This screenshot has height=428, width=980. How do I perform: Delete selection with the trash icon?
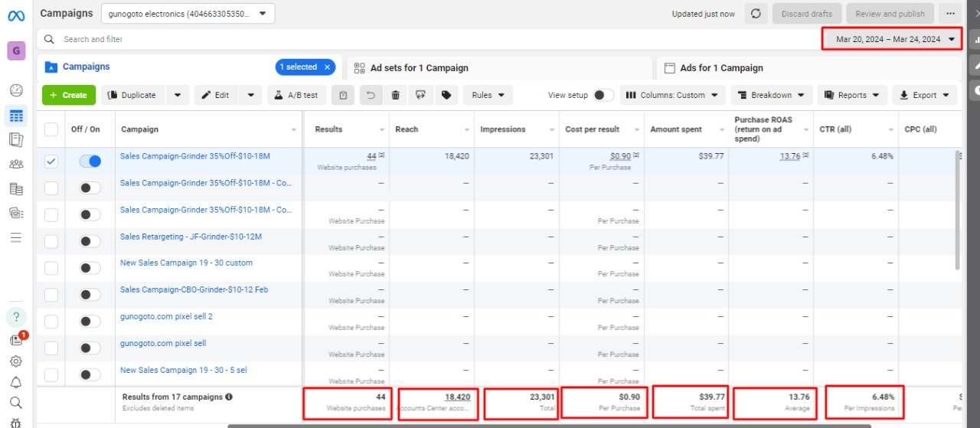395,95
